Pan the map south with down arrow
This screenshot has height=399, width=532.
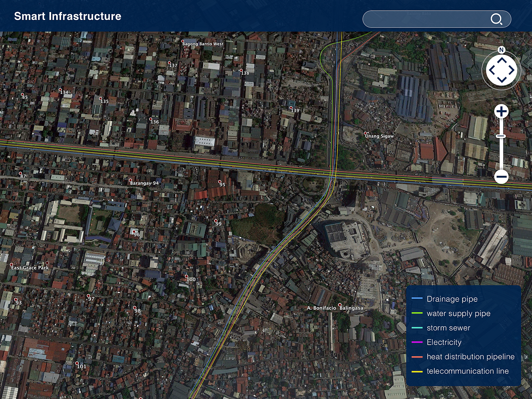(x=502, y=80)
